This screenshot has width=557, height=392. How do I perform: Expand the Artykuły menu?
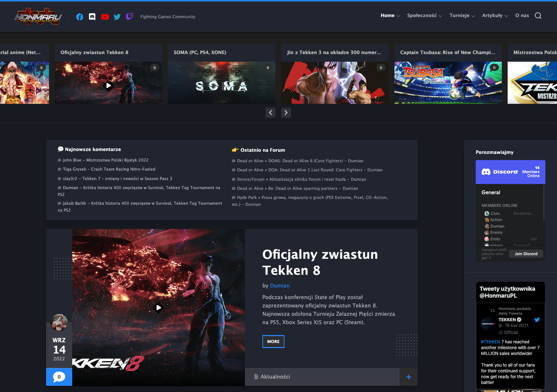(x=495, y=16)
